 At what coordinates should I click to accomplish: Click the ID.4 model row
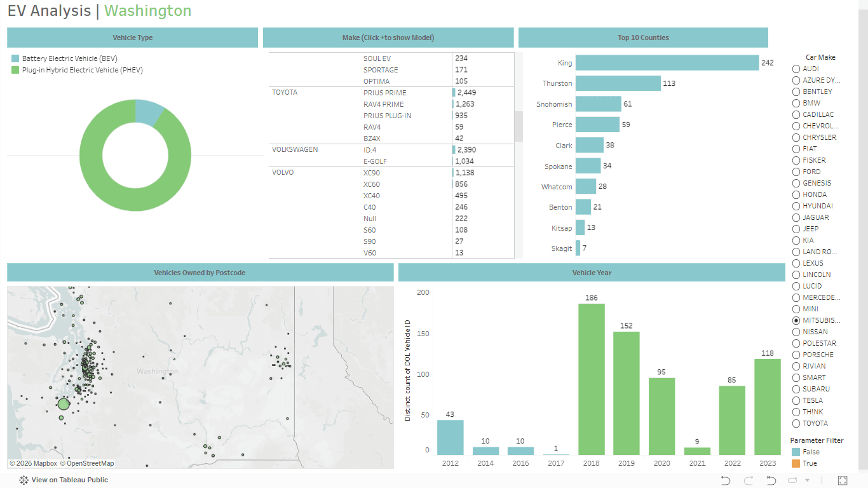click(370, 150)
